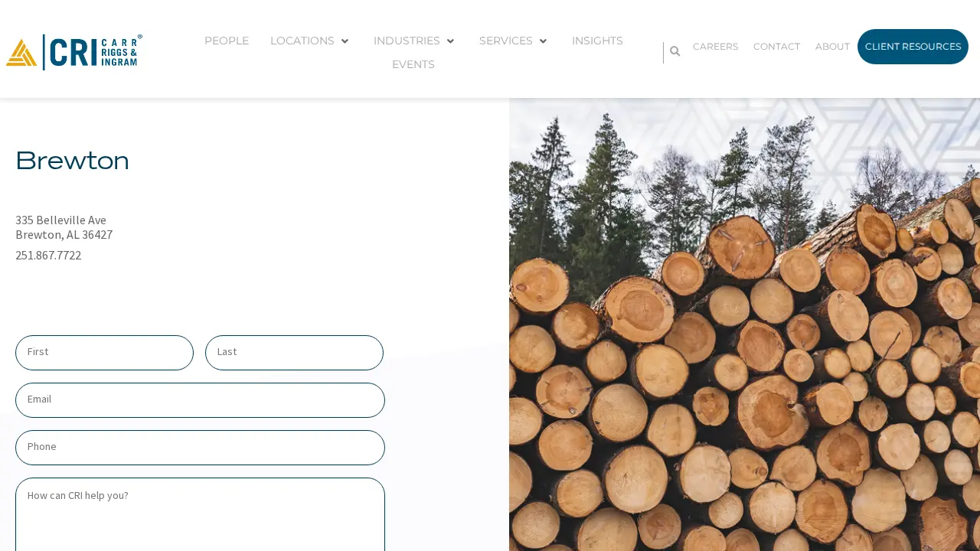Visit the Careers link

point(716,47)
